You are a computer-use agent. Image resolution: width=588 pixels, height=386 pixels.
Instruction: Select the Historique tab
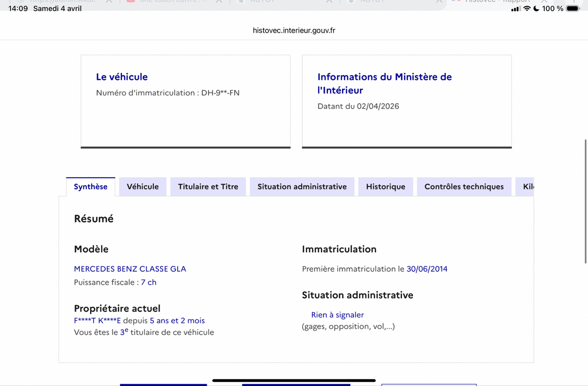pos(386,187)
